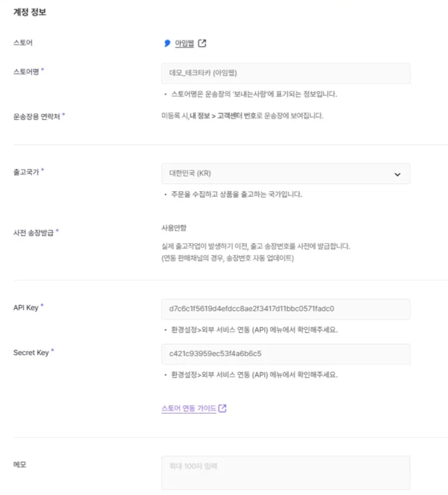
Task: Click the Secret Key field label
Action: coord(31,352)
